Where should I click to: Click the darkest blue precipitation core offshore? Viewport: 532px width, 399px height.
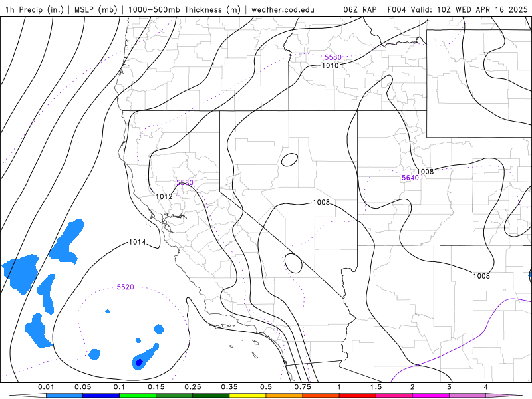tap(139, 362)
